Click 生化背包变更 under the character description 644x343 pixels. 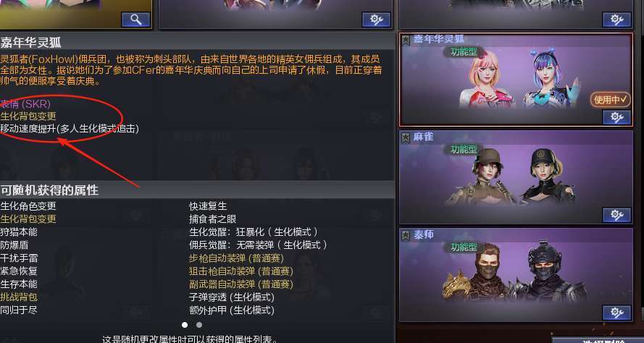click(28, 116)
